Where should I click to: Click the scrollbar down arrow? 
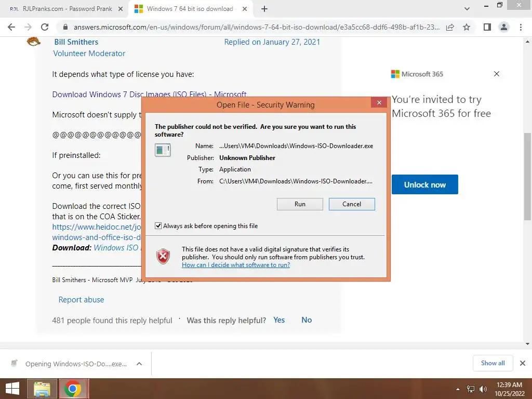527,344
